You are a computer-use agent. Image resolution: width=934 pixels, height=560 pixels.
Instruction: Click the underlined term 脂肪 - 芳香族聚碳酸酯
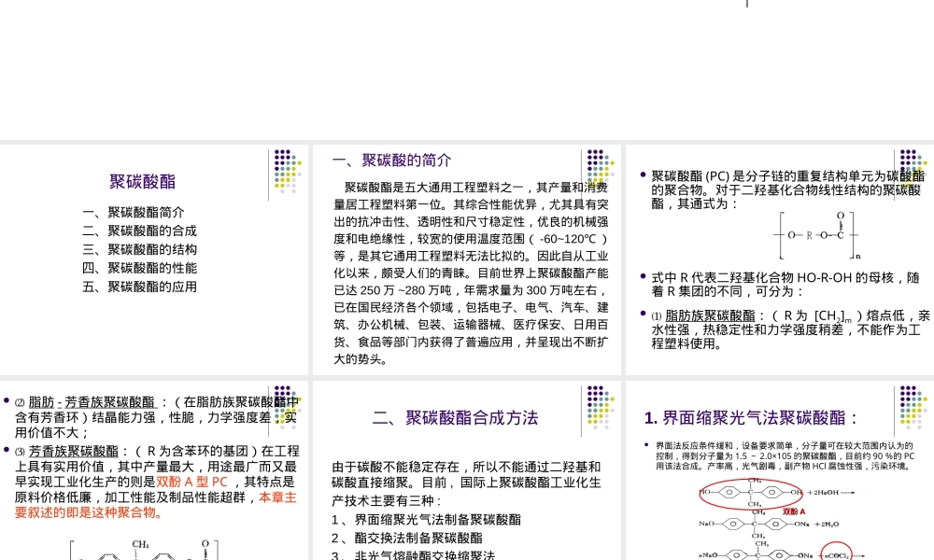coord(92,402)
